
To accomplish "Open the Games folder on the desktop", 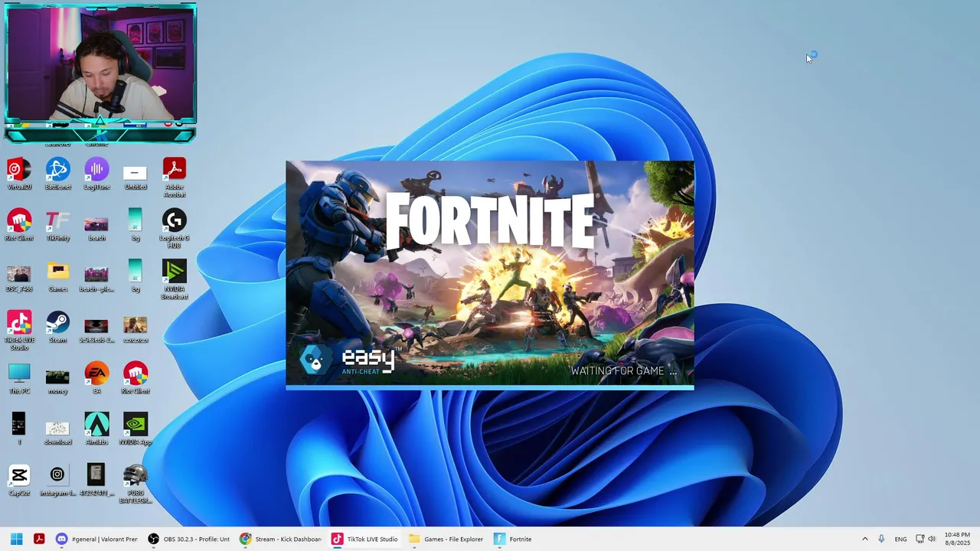I will point(57,276).
